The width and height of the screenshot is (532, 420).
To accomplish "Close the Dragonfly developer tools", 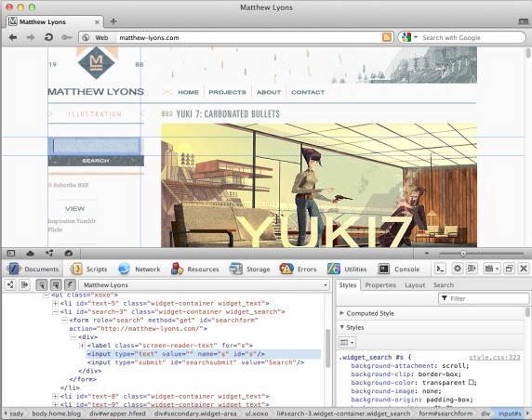I will click(x=524, y=269).
